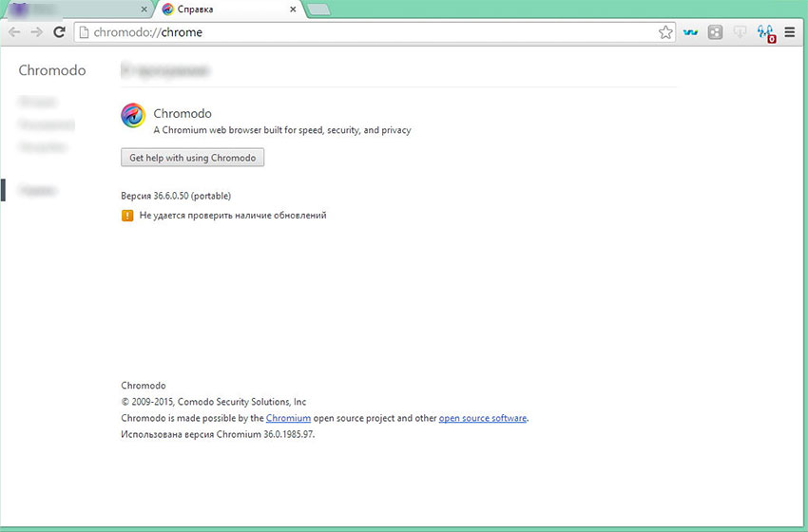Bookmark this page with the star icon
The height and width of the screenshot is (532, 808).
[x=665, y=32]
